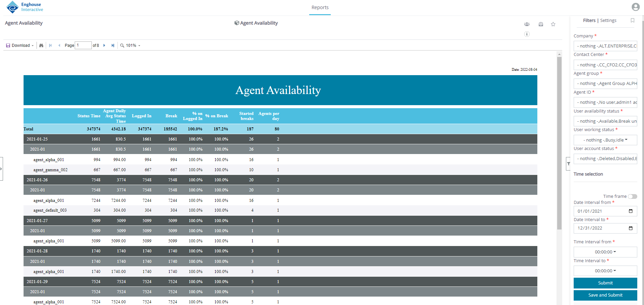Open the user profile icon
The width and height of the screenshot is (644, 305).
pos(635,7)
